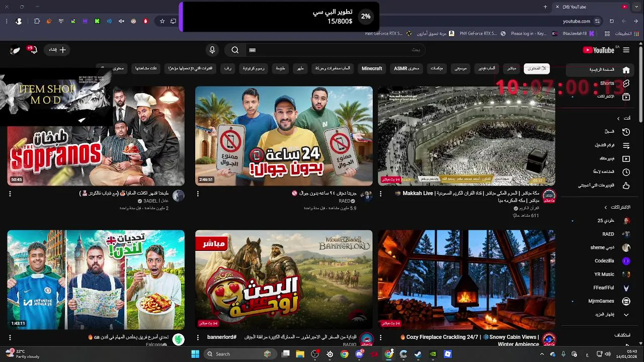Open more options for Makkah Live video
Screen dimensions: 644x362
pos(380,194)
